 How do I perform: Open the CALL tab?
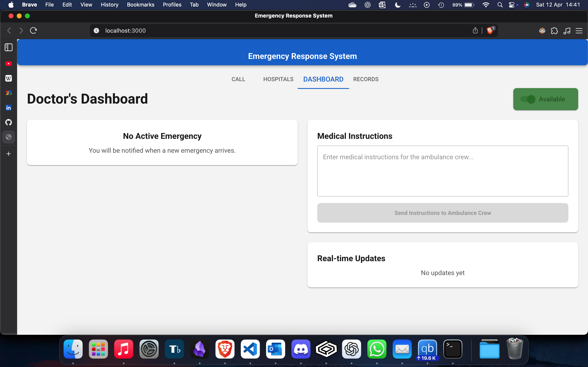tap(238, 79)
